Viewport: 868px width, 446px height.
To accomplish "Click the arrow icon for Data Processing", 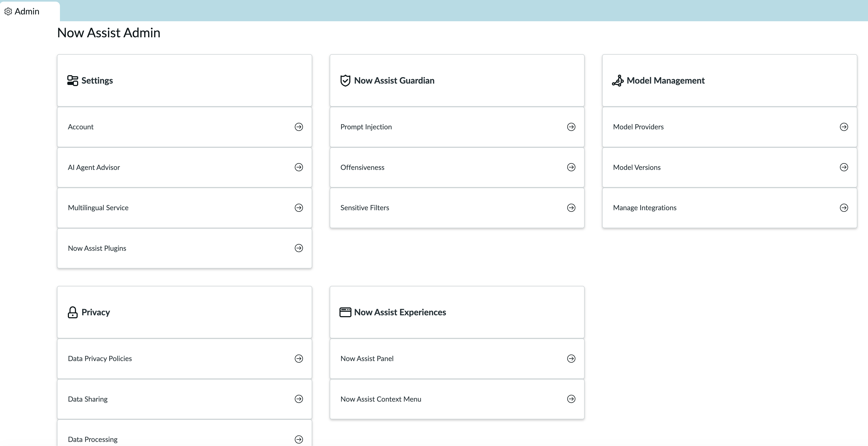I will [299, 439].
